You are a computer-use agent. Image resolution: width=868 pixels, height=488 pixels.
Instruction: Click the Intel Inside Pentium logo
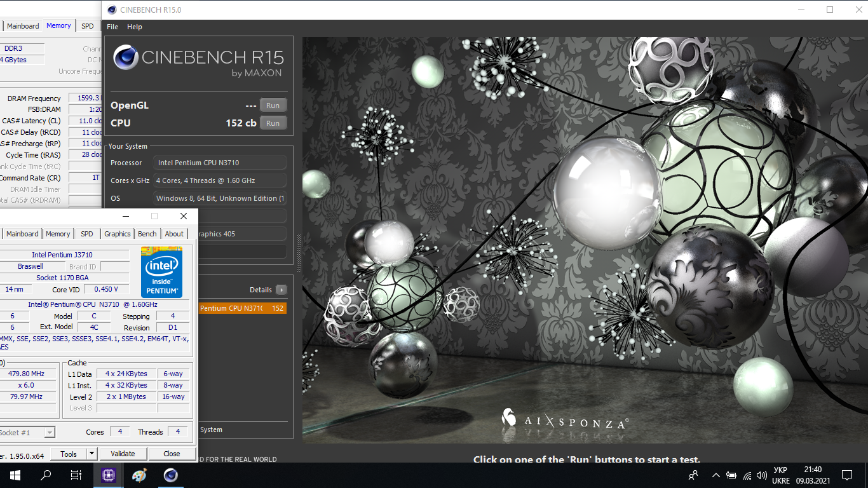coord(161,272)
